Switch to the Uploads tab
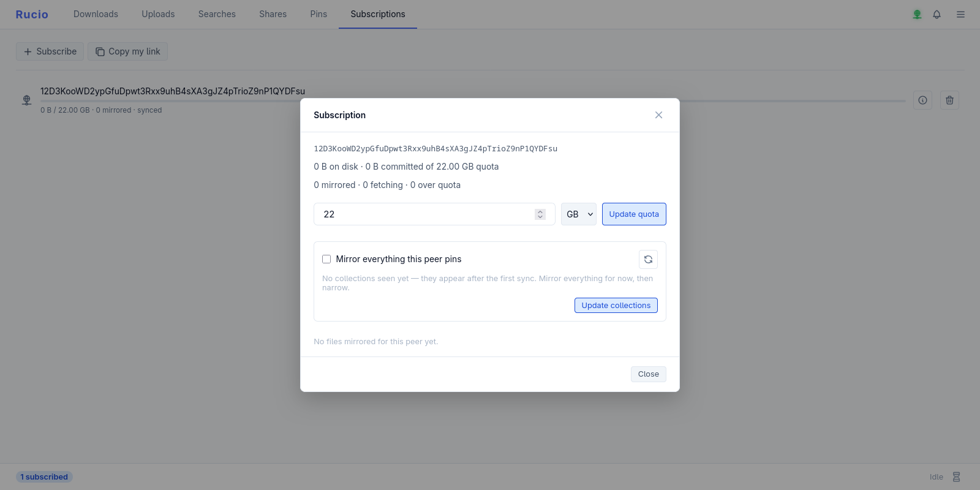Image resolution: width=980 pixels, height=490 pixels. (158, 14)
